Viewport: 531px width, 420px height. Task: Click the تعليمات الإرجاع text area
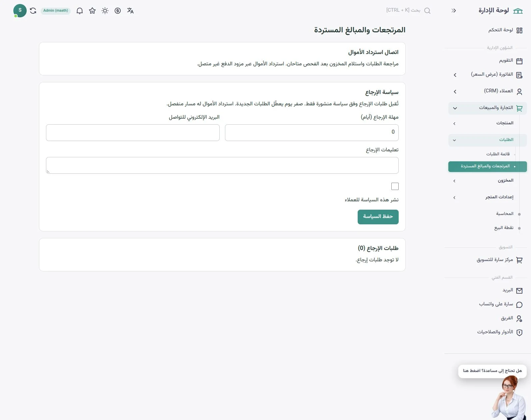tap(222, 165)
